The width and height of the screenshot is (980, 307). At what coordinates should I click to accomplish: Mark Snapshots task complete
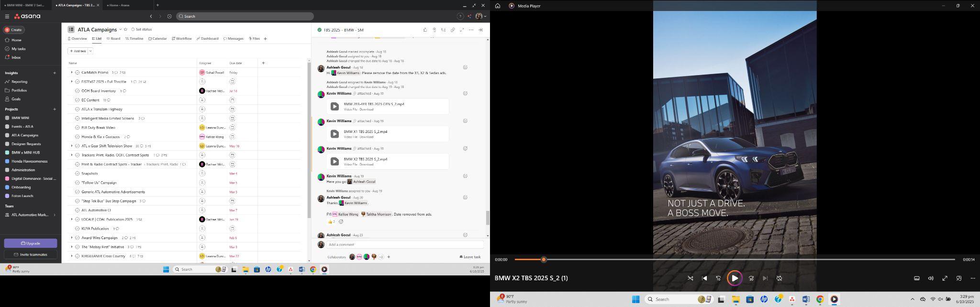coord(78,174)
